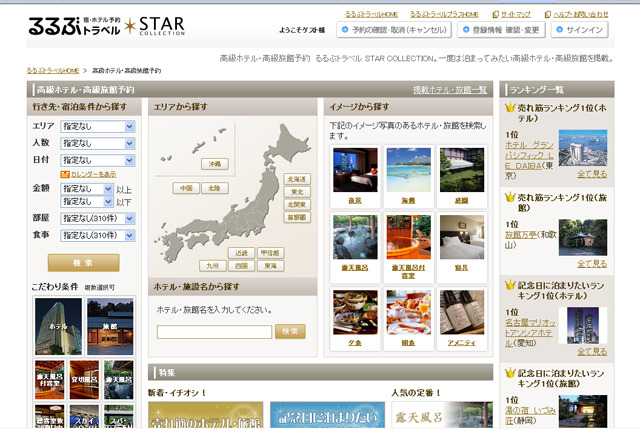
Task: Click 全て見る under 記念日ランキング1位(ホテル)
Action: 592,351
